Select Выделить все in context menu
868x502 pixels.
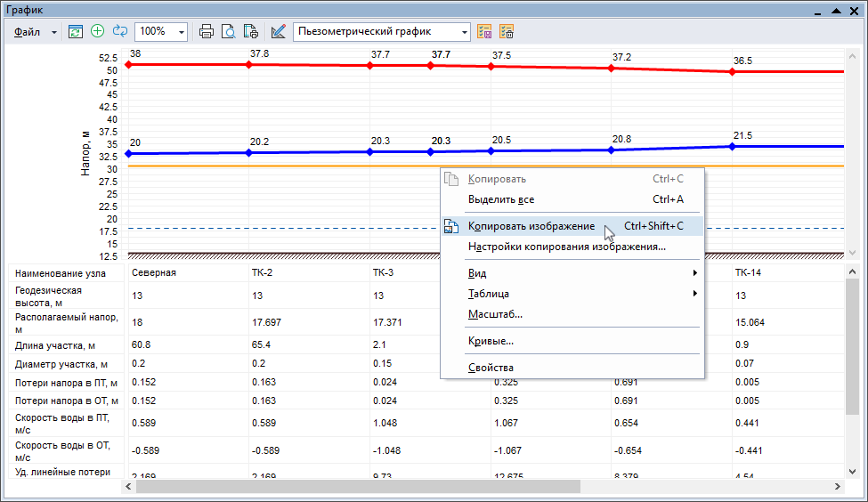pos(501,199)
